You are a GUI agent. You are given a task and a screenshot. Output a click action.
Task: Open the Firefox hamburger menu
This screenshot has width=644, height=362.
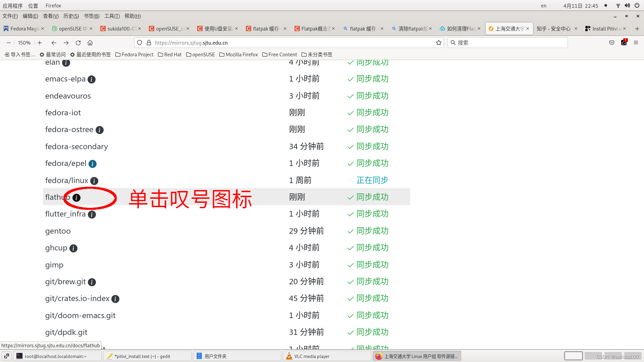point(636,43)
